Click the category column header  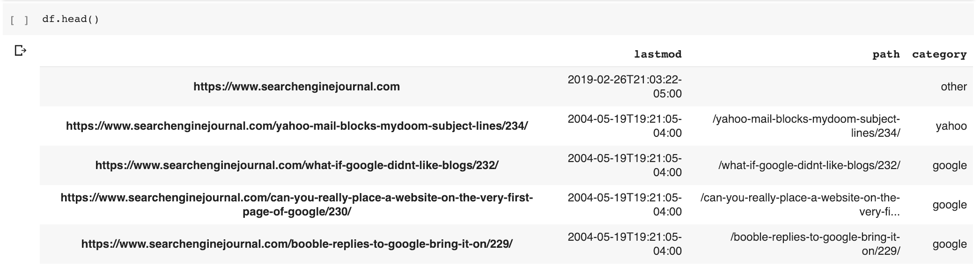[x=939, y=54]
